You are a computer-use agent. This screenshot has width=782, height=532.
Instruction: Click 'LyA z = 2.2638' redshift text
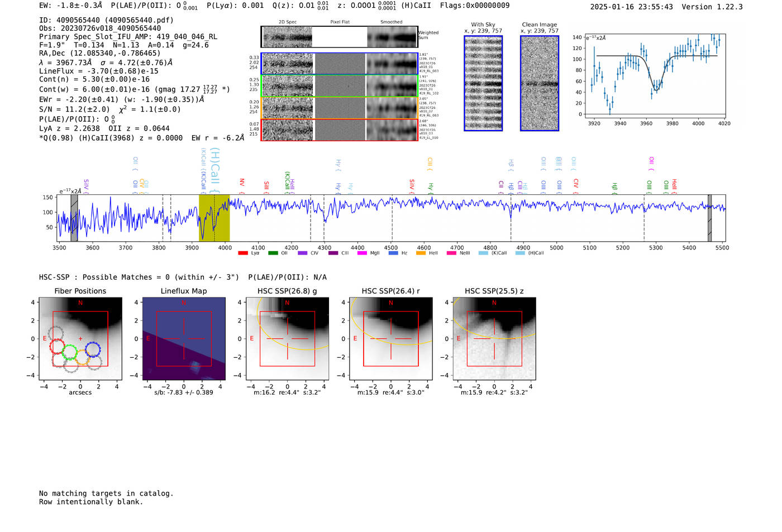(x=69, y=128)
